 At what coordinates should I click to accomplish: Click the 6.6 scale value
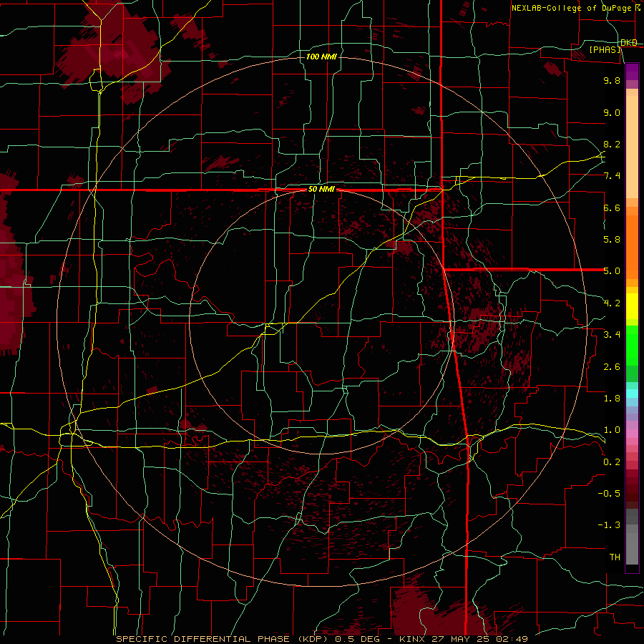pyautogui.click(x=612, y=208)
